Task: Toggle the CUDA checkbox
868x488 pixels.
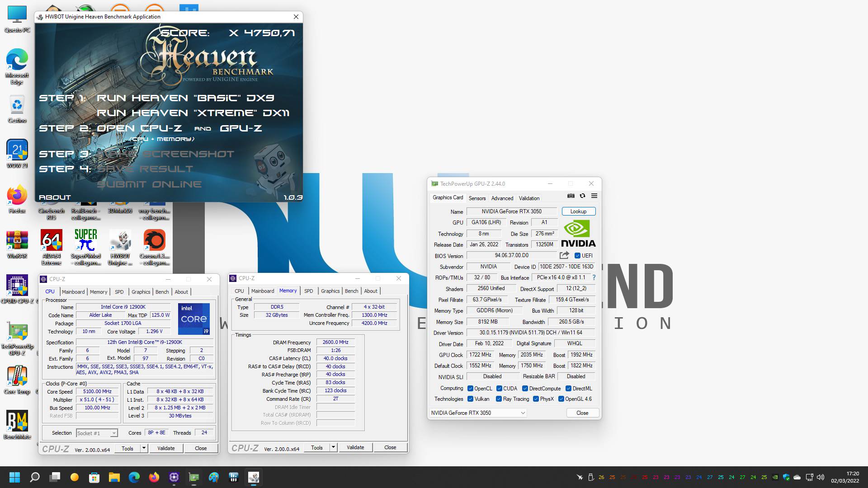Action: (499, 389)
